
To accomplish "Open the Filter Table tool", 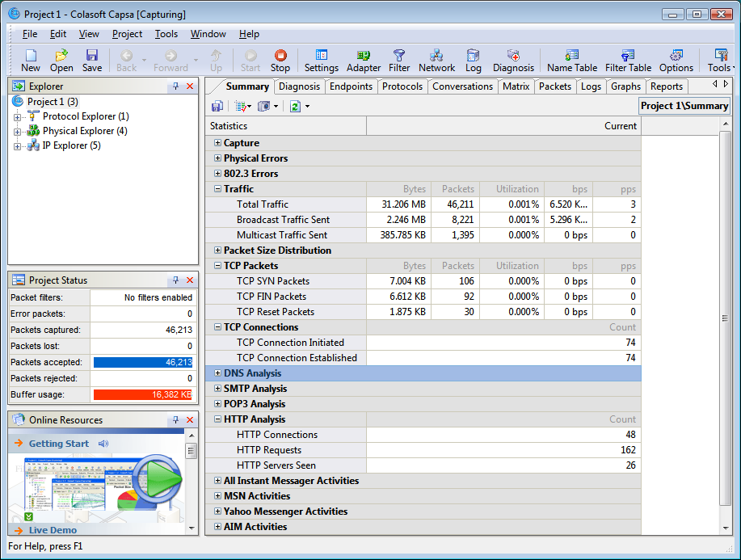I will click(628, 61).
